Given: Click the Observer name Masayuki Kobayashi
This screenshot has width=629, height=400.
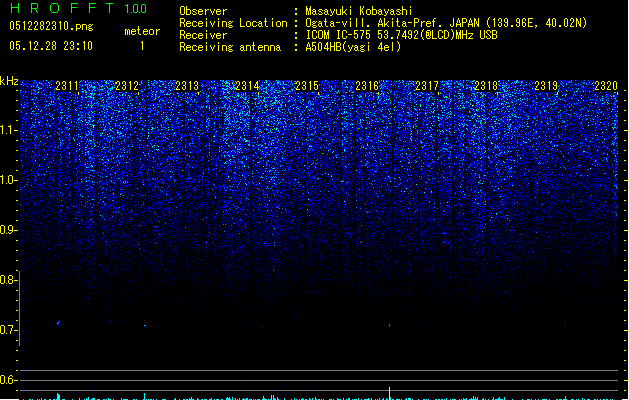Looking at the screenshot, I should [359, 11].
